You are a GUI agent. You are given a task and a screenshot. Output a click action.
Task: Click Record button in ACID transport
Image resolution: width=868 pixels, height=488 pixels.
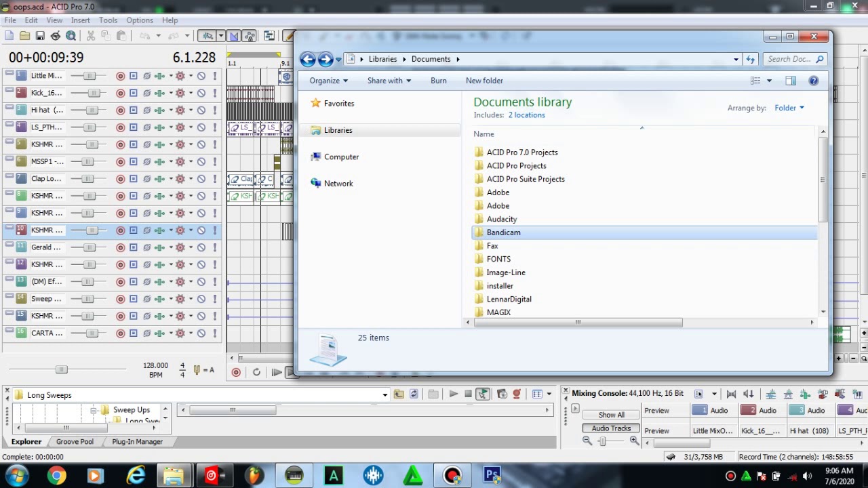pyautogui.click(x=236, y=372)
